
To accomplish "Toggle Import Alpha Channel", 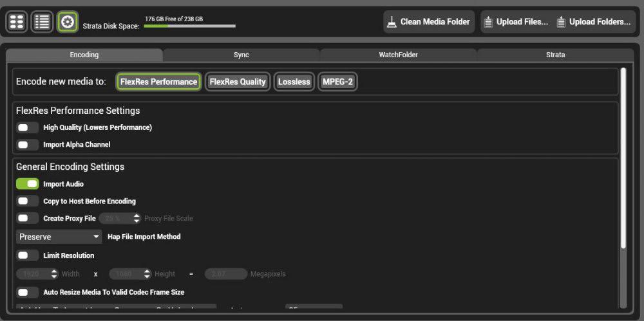I will pos(28,145).
